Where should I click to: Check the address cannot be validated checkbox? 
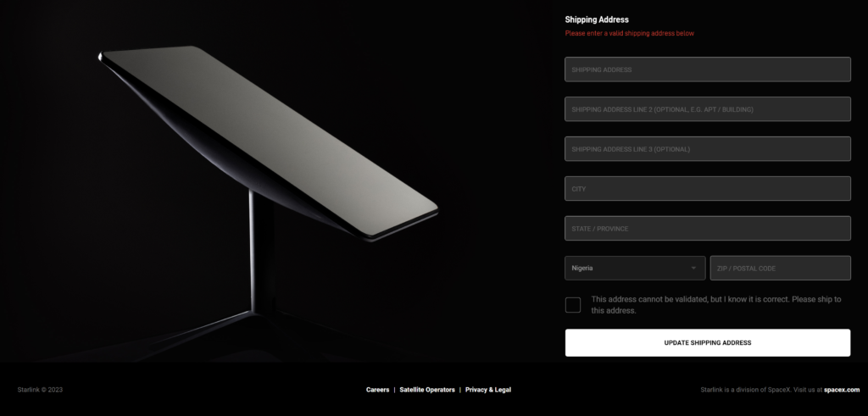click(573, 305)
